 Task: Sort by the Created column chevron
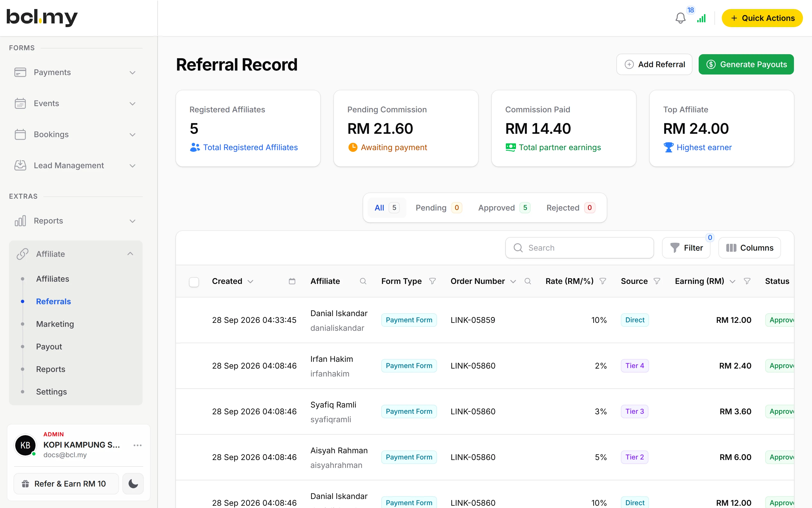[250, 282]
